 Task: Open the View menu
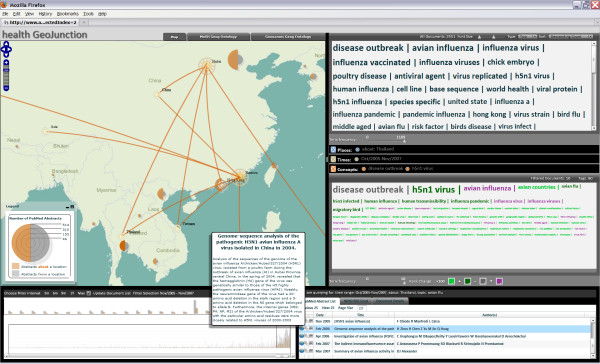tap(29, 14)
